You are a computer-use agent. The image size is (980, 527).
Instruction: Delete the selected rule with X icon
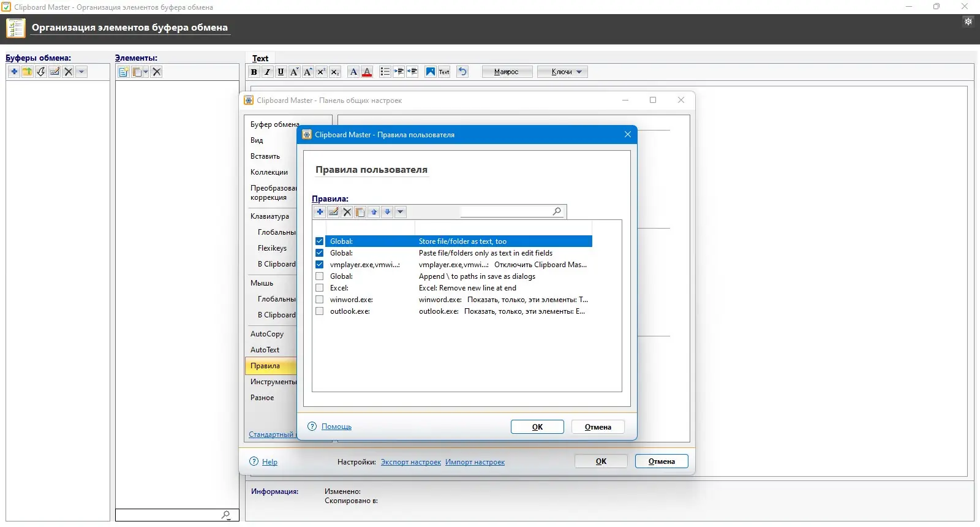347,212
